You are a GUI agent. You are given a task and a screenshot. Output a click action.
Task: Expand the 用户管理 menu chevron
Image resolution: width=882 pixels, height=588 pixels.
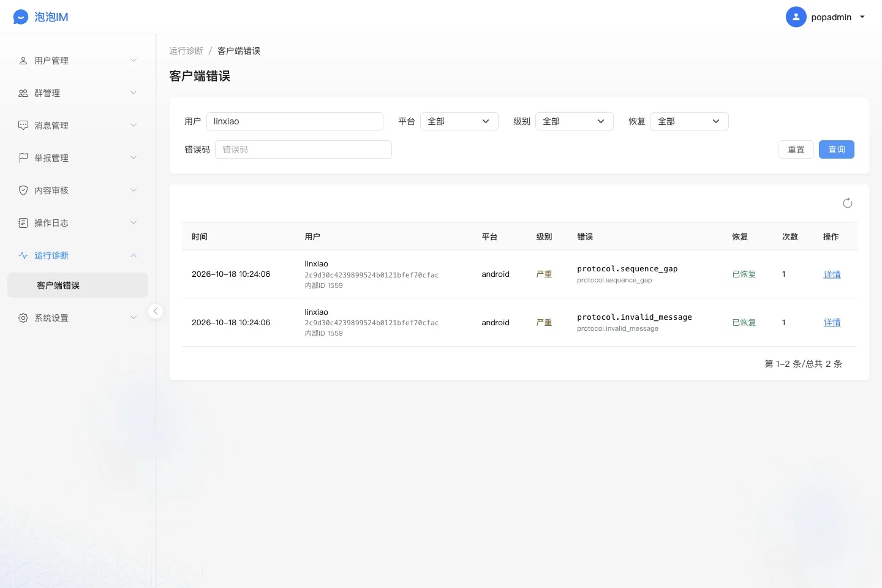coord(134,60)
